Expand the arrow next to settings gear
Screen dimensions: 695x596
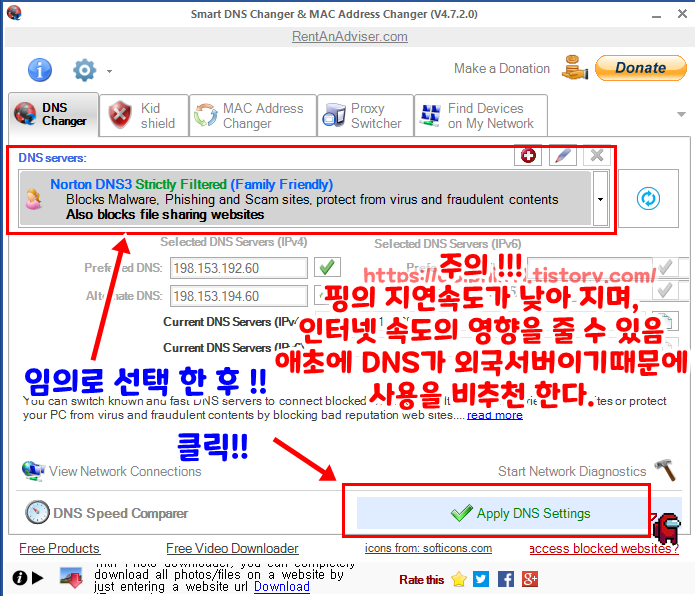coord(109,71)
